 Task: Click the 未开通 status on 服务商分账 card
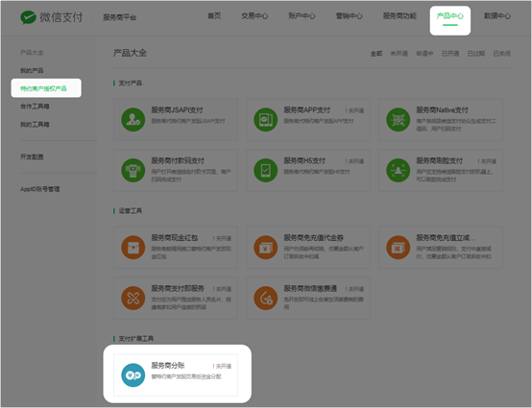(222, 367)
